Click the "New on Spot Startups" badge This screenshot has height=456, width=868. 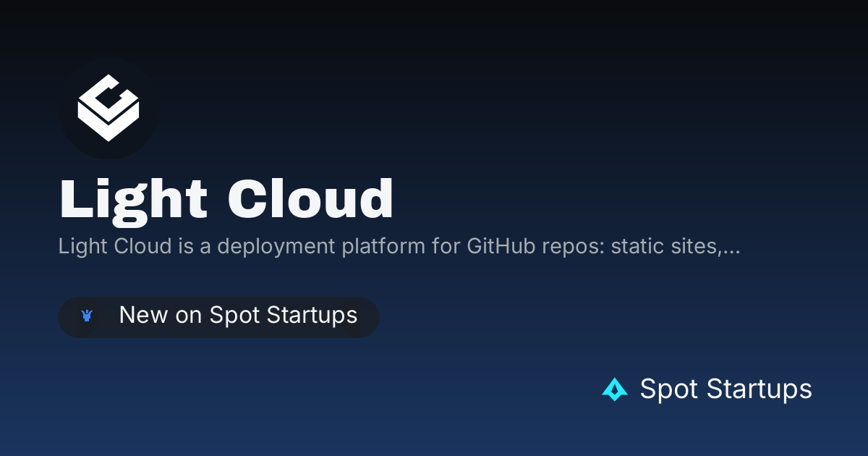[x=218, y=316]
